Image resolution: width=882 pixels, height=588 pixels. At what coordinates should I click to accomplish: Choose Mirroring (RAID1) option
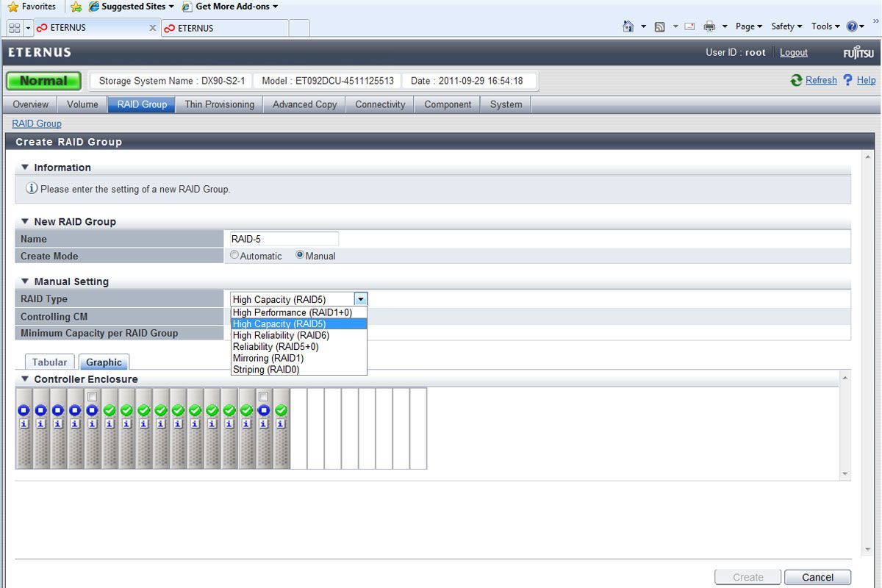click(298, 358)
